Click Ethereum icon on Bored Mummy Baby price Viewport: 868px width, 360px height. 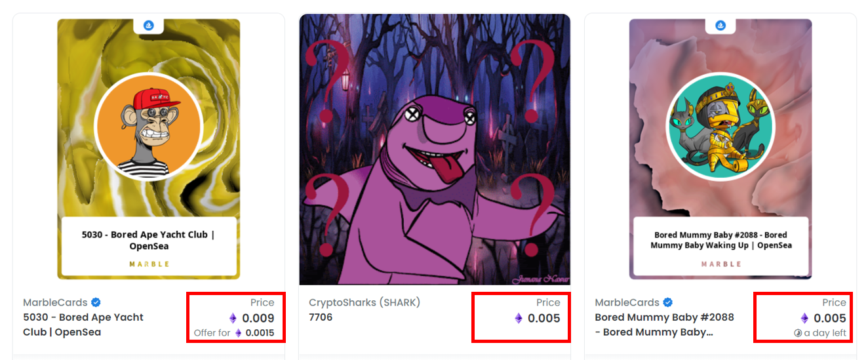[x=804, y=319]
